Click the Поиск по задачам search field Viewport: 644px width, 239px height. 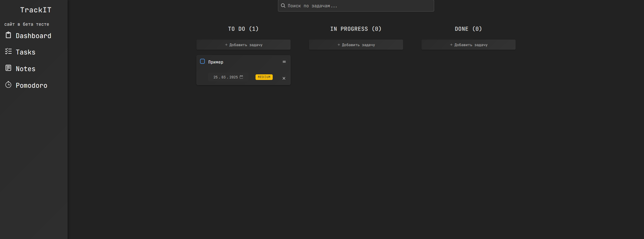[x=328, y=6]
